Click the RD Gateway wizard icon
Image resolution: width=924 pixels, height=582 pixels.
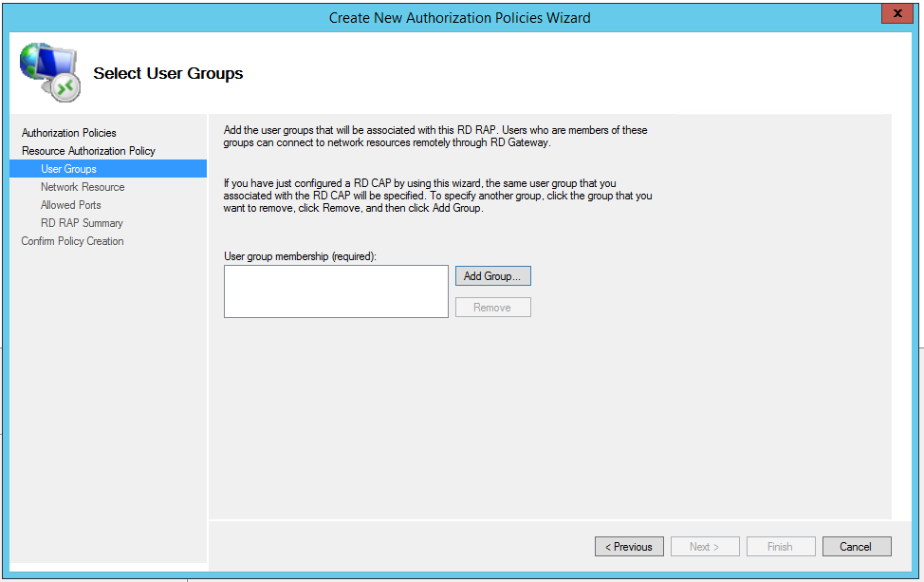49,73
